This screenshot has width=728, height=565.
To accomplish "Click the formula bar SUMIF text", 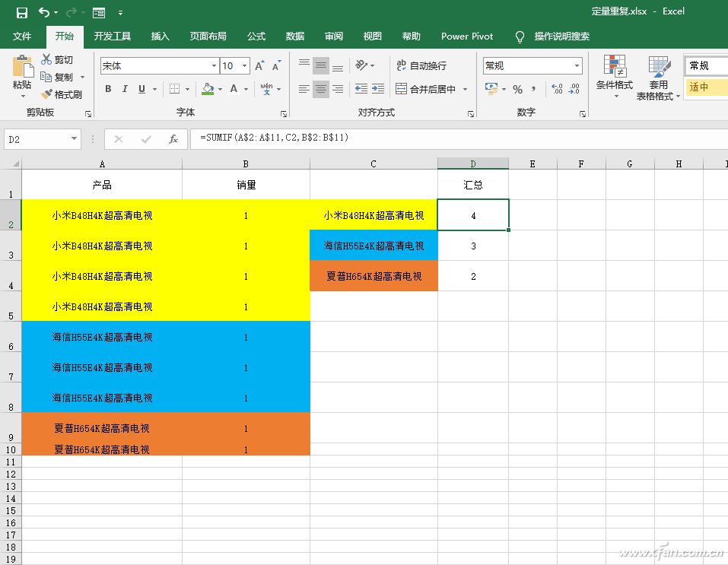I will [275, 138].
